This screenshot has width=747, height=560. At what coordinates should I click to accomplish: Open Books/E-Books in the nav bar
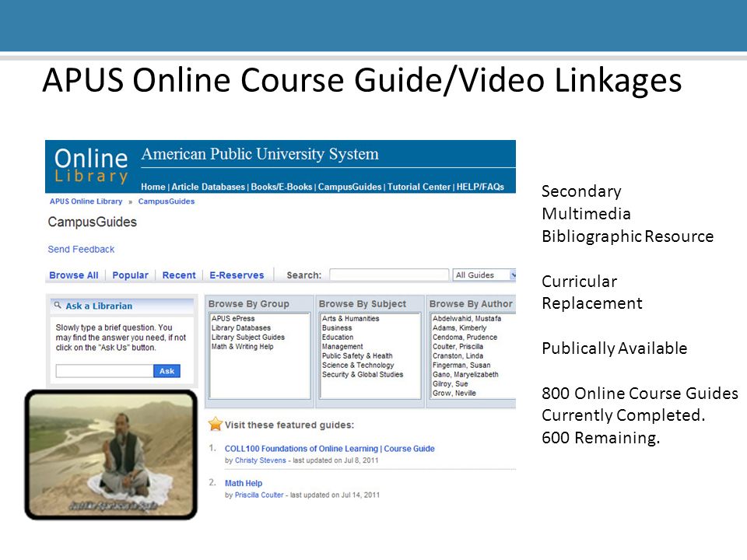click(x=282, y=187)
